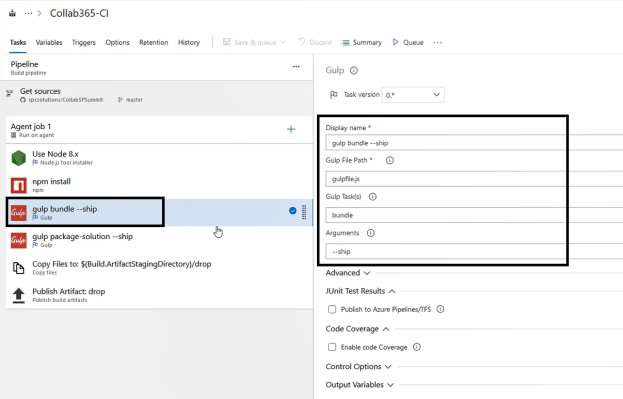The image size is (623, 399).
Task: Click the Arguments info icon
Action: coord(370,233)
